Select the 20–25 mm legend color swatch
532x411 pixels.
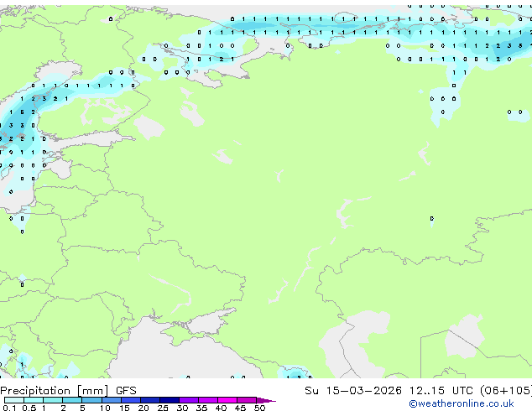click(149, 400)
